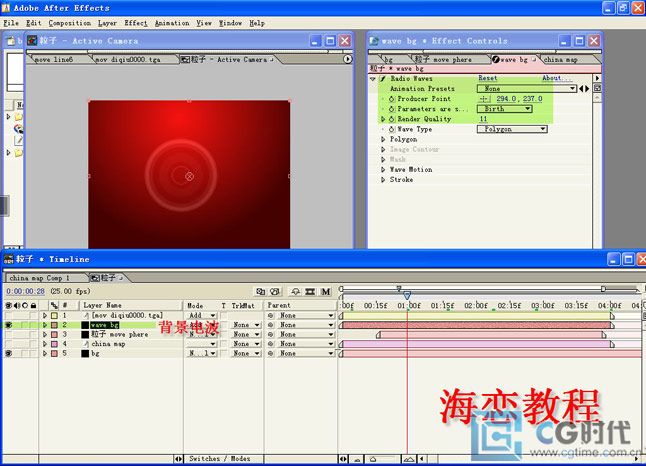The height and width of the screenshot is (466, 646).
Task: Enable motion blur M button in Timeline
Action: pyautogui.click(x=325, y=291)
